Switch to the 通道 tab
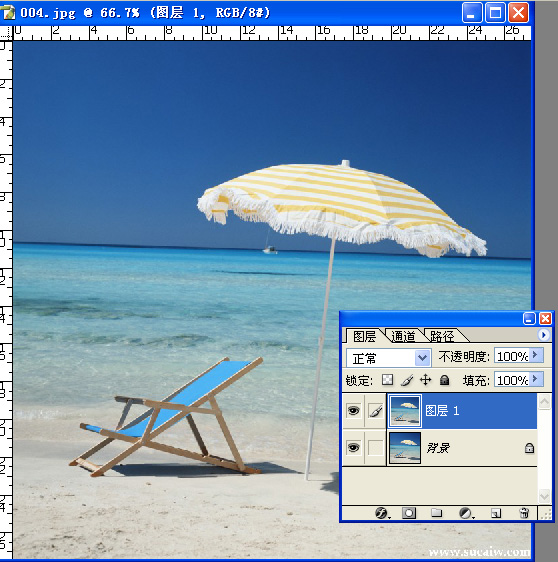Image resolution: width=558 pixels, height=562 pixels. pos(403,336)
